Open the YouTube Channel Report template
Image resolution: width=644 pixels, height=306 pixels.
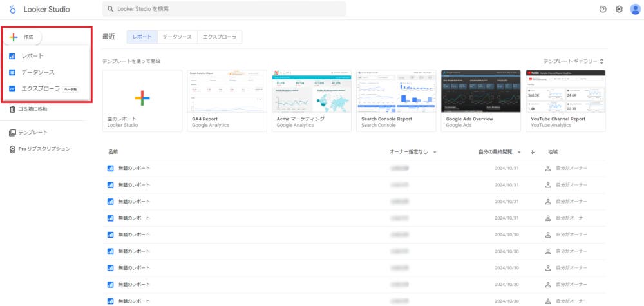tap(565, 97)
